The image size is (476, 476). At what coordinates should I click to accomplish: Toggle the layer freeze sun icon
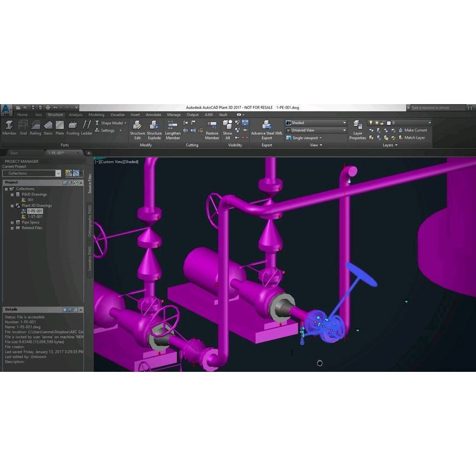click(377, 123)
